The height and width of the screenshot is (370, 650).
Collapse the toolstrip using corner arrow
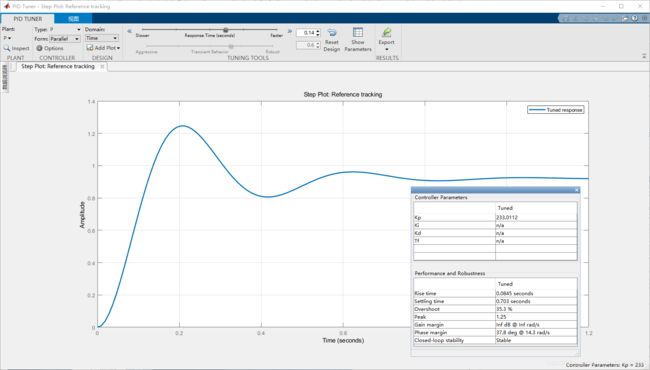pyautogui.click(x=644, y=56)
